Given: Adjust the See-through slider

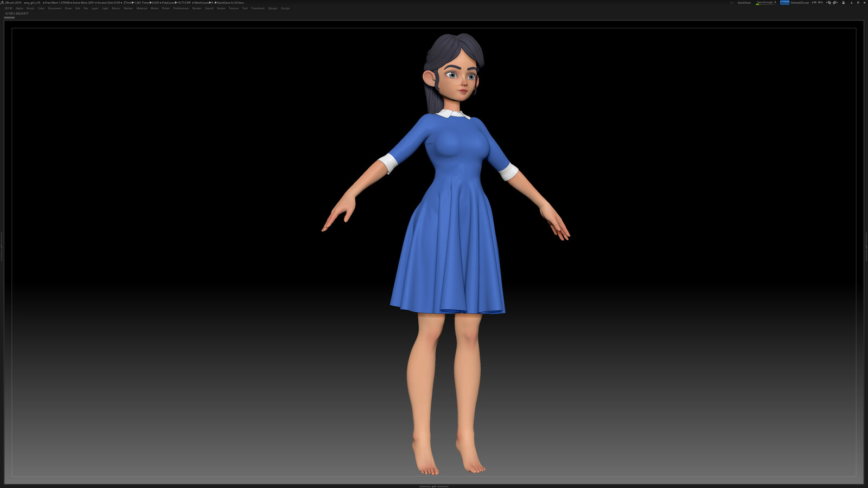Looking at the screenshot, I should coord(767,3).
